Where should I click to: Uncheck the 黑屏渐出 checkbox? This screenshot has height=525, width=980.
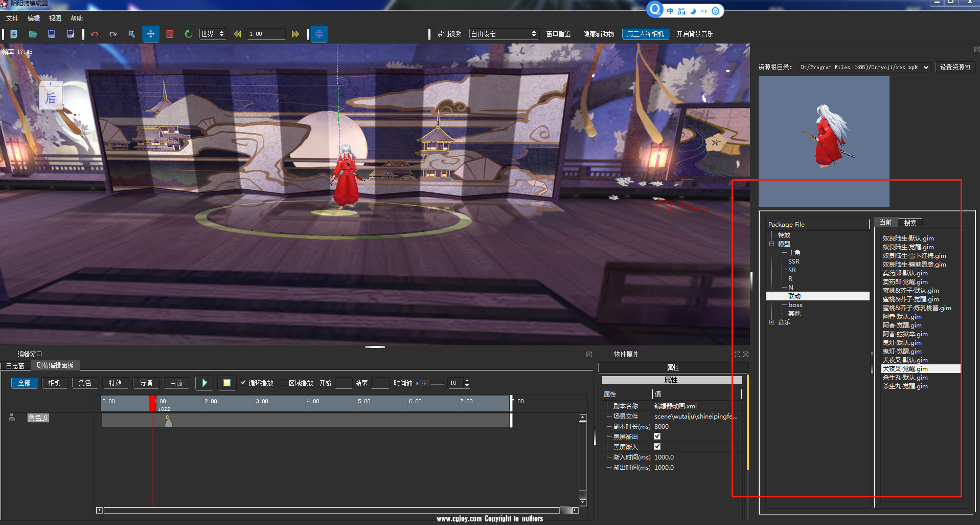tap(657, 436)
